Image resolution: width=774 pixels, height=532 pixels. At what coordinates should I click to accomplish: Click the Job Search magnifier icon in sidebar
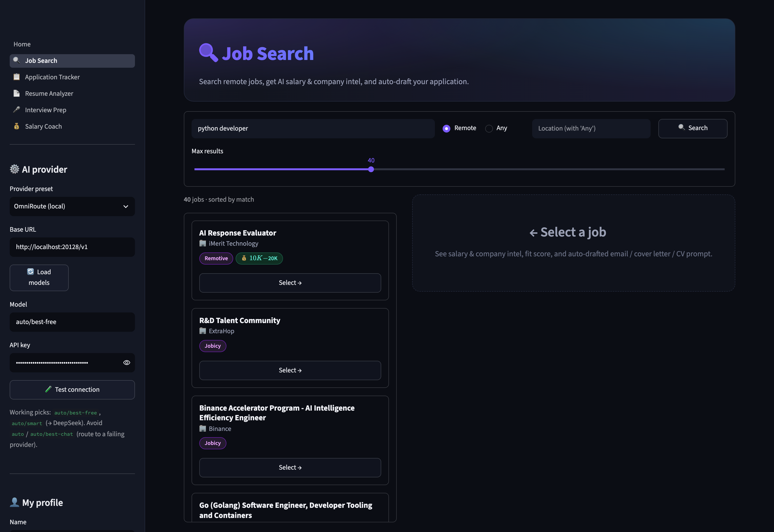16,60
